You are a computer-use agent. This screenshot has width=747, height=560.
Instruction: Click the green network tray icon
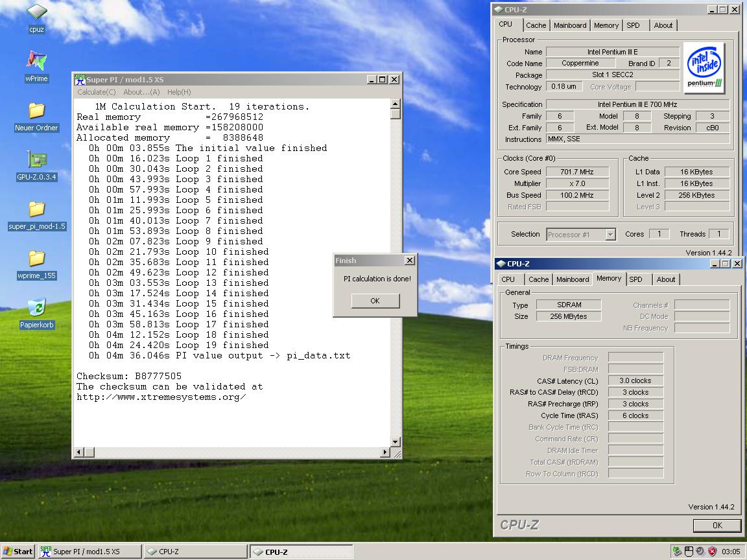(678, 552)
